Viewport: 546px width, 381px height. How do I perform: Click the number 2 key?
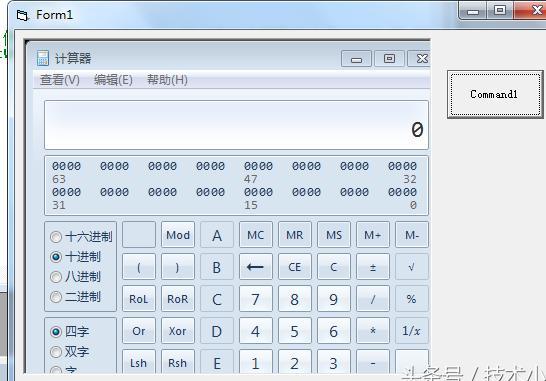pyautogui.click(x=295, y=362)
